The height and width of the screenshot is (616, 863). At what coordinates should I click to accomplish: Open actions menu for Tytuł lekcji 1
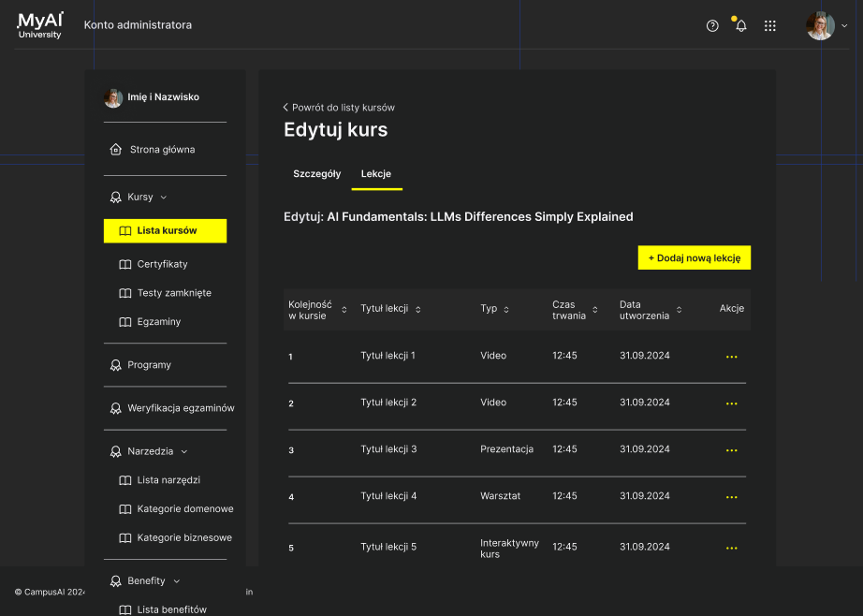click(x=731, y=357)
